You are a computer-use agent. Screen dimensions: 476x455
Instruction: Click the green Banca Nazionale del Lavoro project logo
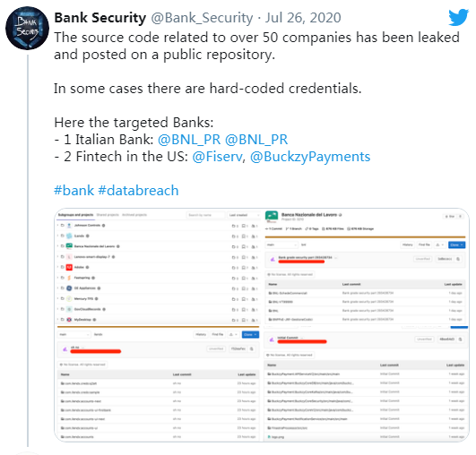(272, 216)
